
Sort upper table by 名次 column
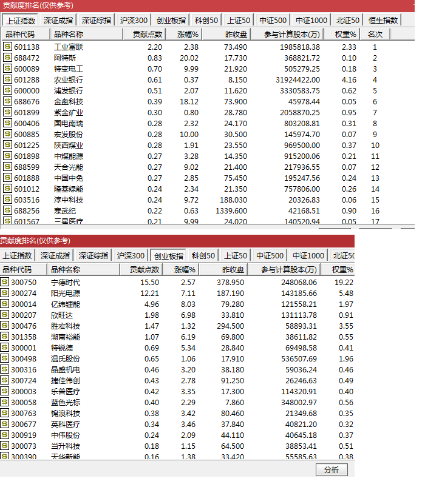tap(375, 34)
